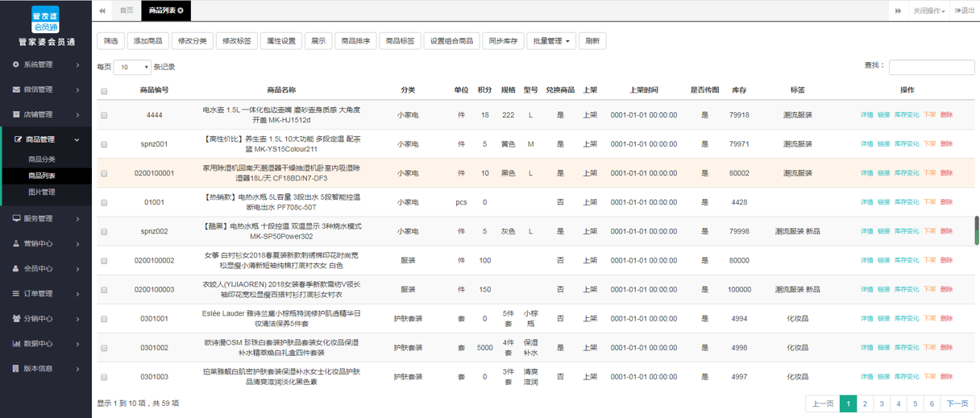
Task: Open 商品列表 in the sidebar
Action: point(42,176)
